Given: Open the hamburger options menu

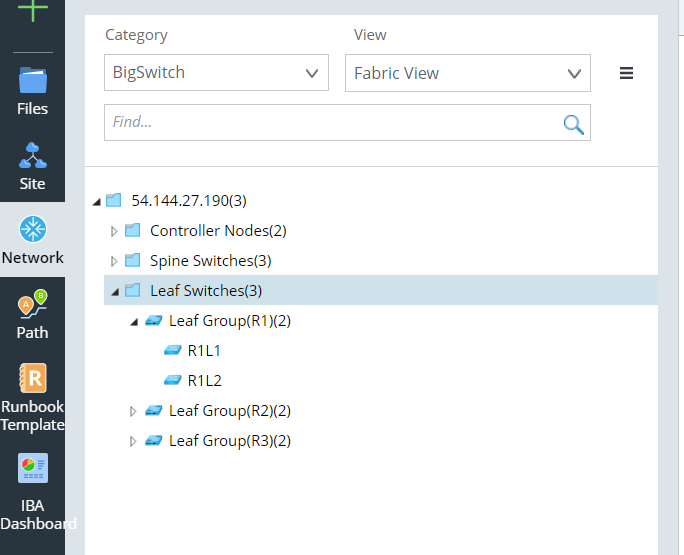Looking at the screenshot, I should tap(627, 73).
